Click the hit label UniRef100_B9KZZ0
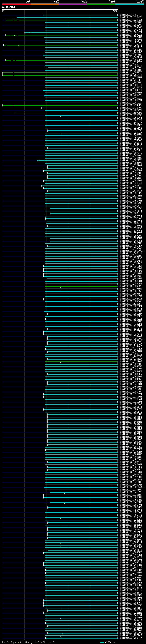The image size is (146, 644). click(x=131, y=161)
